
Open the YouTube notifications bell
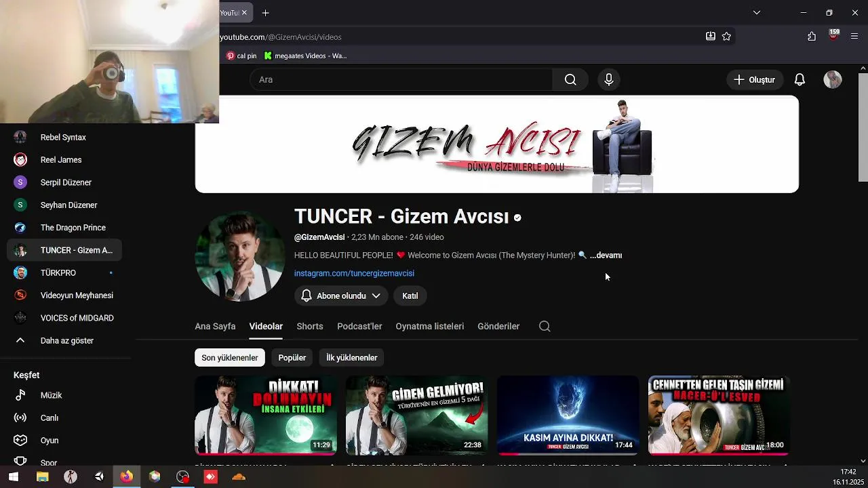point(800,79)
